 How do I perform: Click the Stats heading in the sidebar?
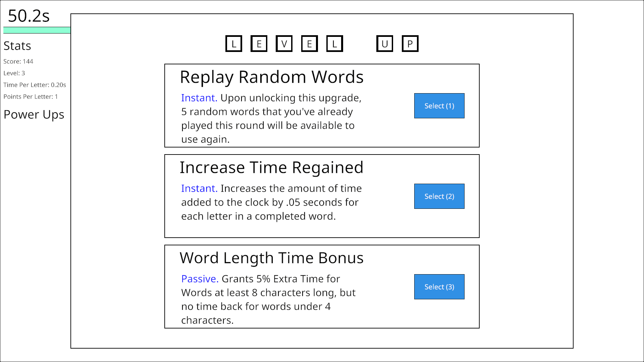click(x=17, y=46)
